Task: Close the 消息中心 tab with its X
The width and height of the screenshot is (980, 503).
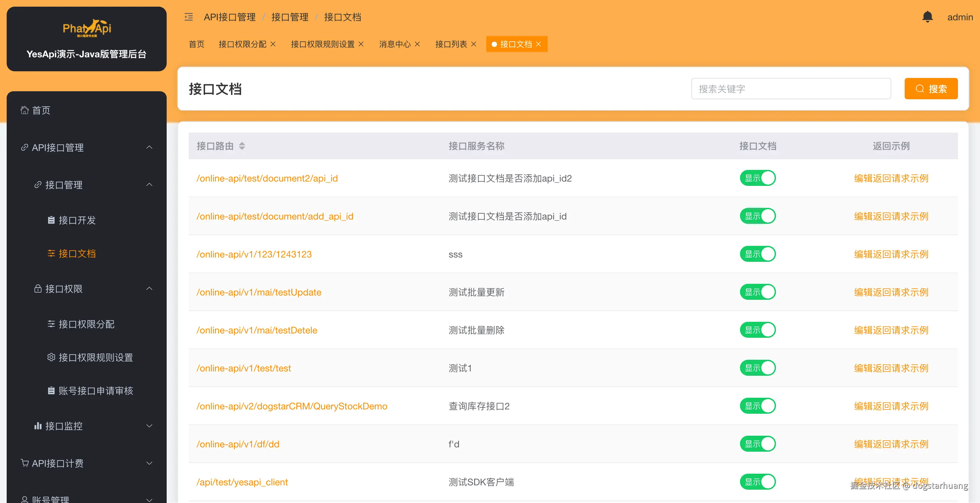Action: [417, 44]
